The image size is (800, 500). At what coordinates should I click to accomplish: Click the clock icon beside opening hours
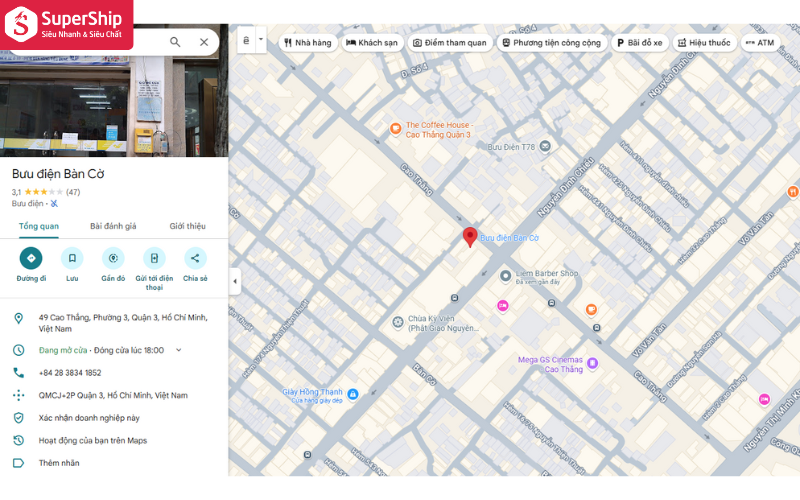(18, 350)
